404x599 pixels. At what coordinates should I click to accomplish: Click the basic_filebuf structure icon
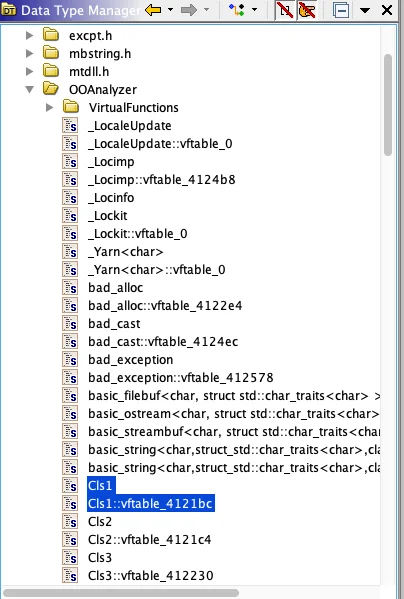[70, 395]
